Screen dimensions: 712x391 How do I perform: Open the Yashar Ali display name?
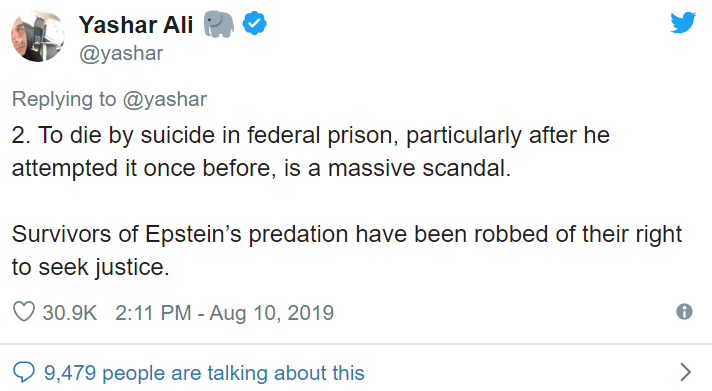(x=136, y=25)
